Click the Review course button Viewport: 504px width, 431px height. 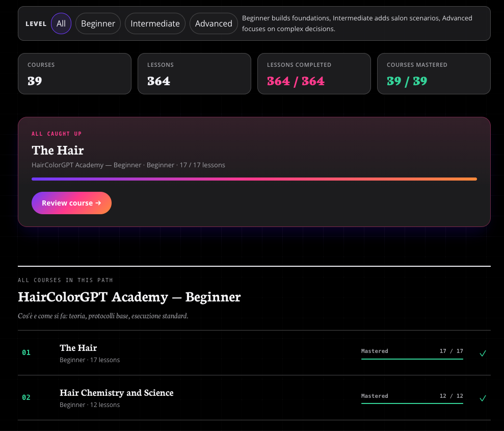[71, 203]
